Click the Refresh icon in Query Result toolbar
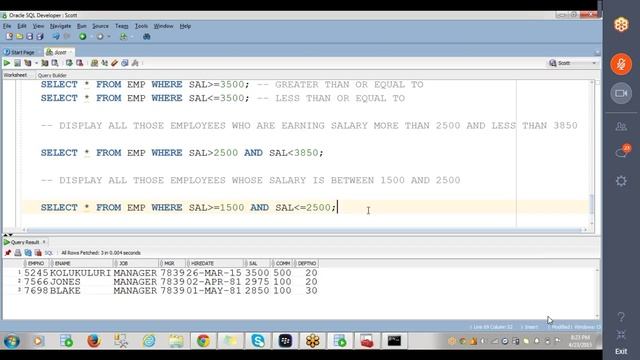Image resolution: width=640 pixels, height=360 pixels. pyautogui.click(x=28, y=253)
